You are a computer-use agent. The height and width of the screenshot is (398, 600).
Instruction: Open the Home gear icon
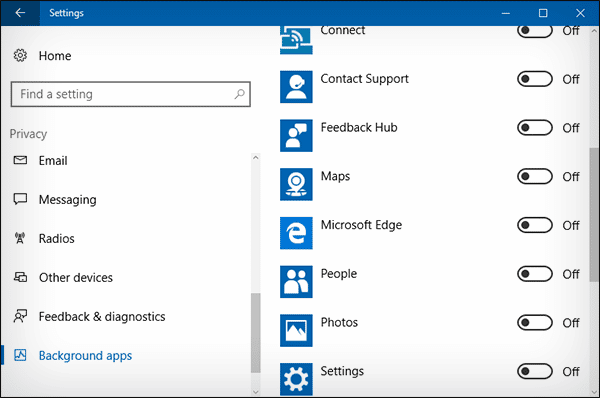[x=20, y=55]
